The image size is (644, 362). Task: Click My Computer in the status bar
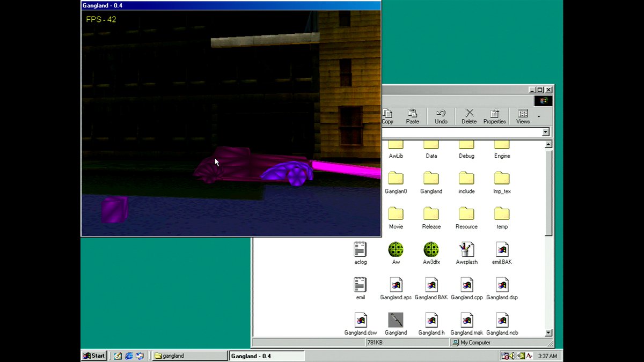(471, 343)
